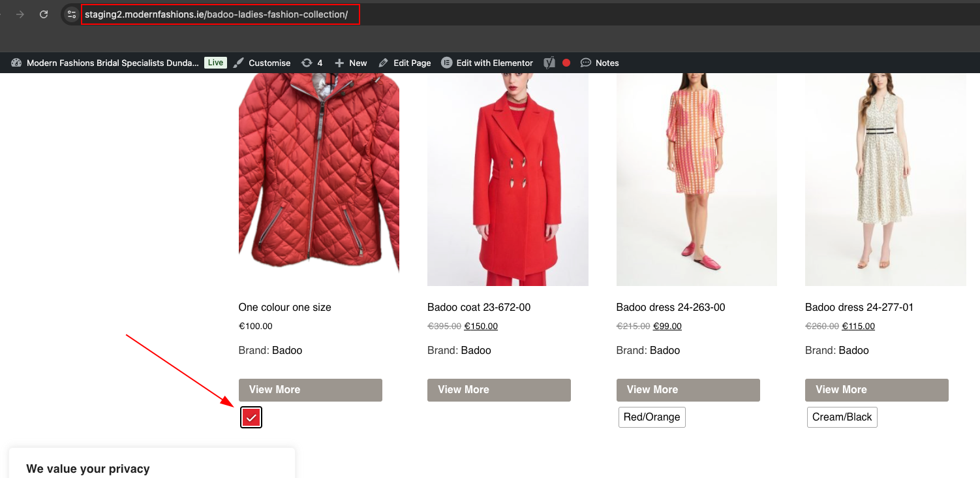
Task: Click We value your privacy heading
Action: (88, 469)
